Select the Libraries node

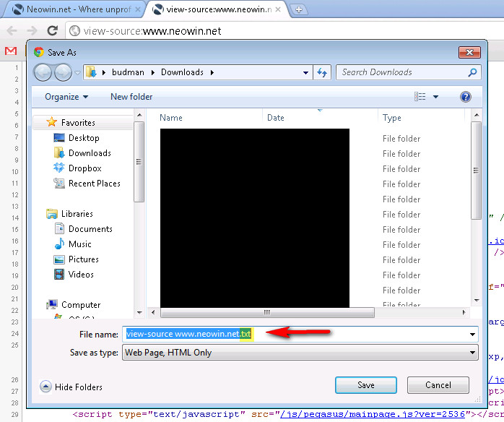[x=77, y=214]
